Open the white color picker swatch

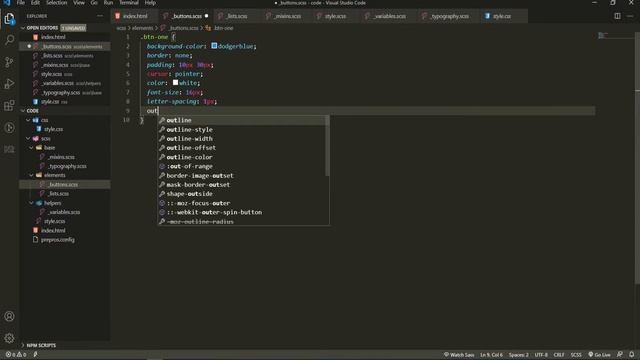click(175, 82)
